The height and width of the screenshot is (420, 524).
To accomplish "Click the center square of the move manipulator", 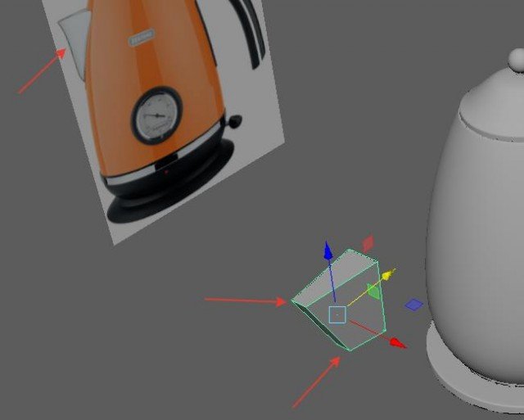I will pyautogui.click(x=337, y=314).
